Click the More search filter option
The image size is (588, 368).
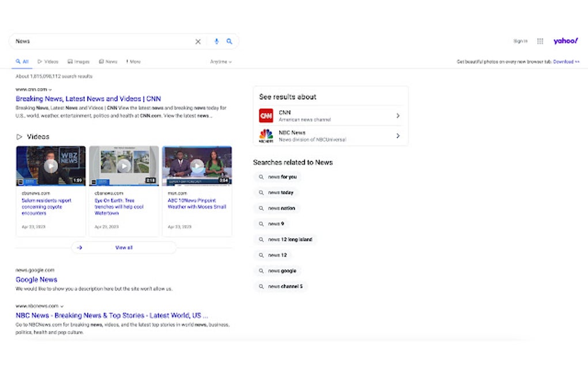click(x=133, y=61)
